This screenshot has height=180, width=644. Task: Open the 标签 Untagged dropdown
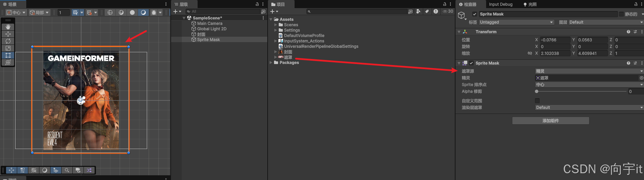(x=516, y=22)
